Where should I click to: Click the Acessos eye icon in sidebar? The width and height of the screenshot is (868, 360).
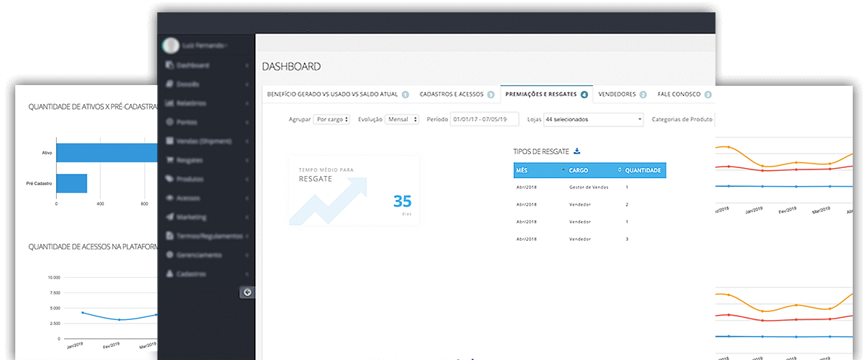[169, 198]
